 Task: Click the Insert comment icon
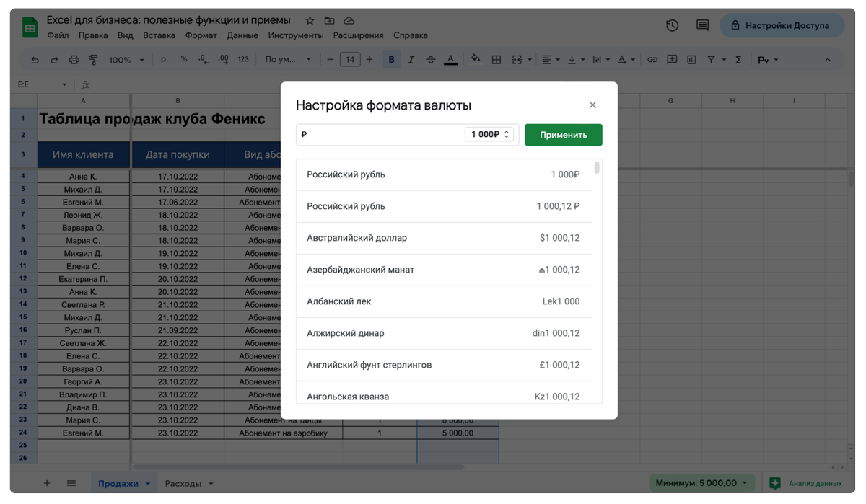672,60
